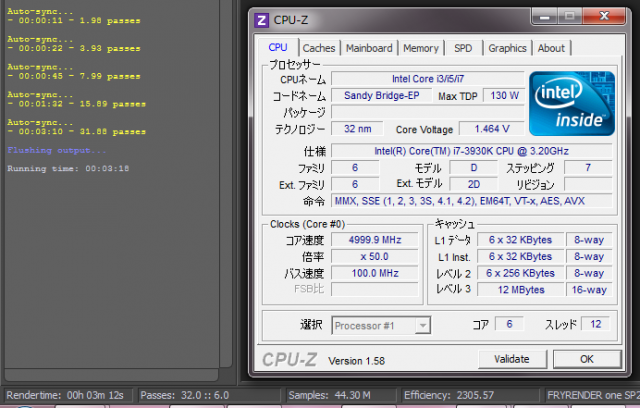Viewport: 640px width, 408px height.
Task: Click the '12 MBytes' Level 3 cache value
Action: (520, 290)
